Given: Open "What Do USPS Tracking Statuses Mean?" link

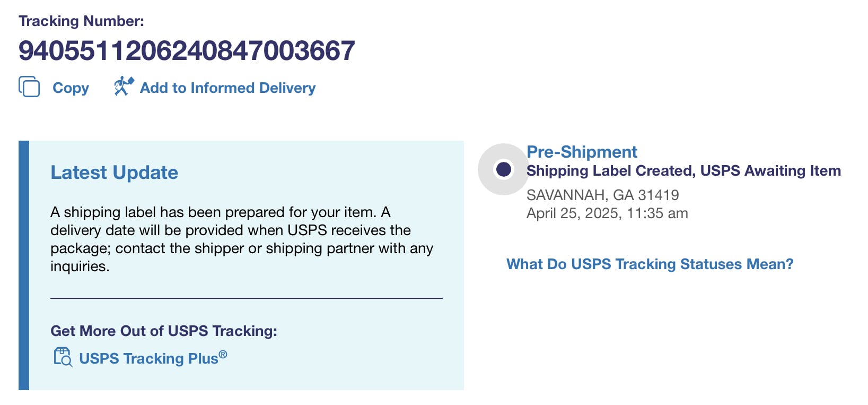Looking at the screenshot, I should 650,264.
